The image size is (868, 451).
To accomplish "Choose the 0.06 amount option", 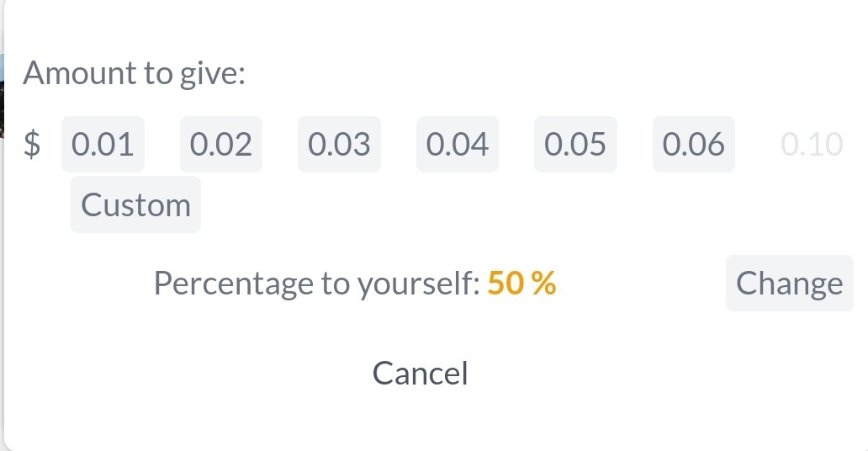I will click(x=694, y=144).
